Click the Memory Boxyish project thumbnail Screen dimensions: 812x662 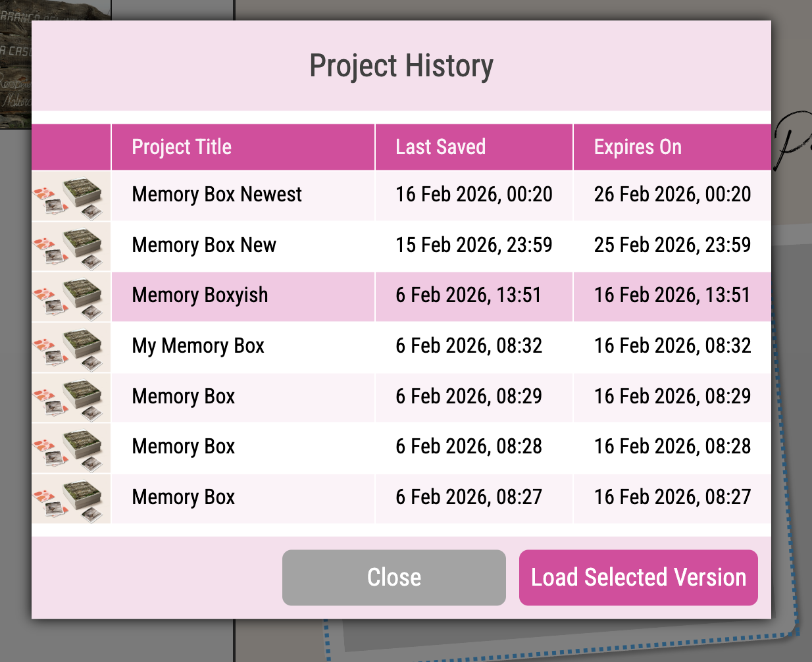point(70,296)
